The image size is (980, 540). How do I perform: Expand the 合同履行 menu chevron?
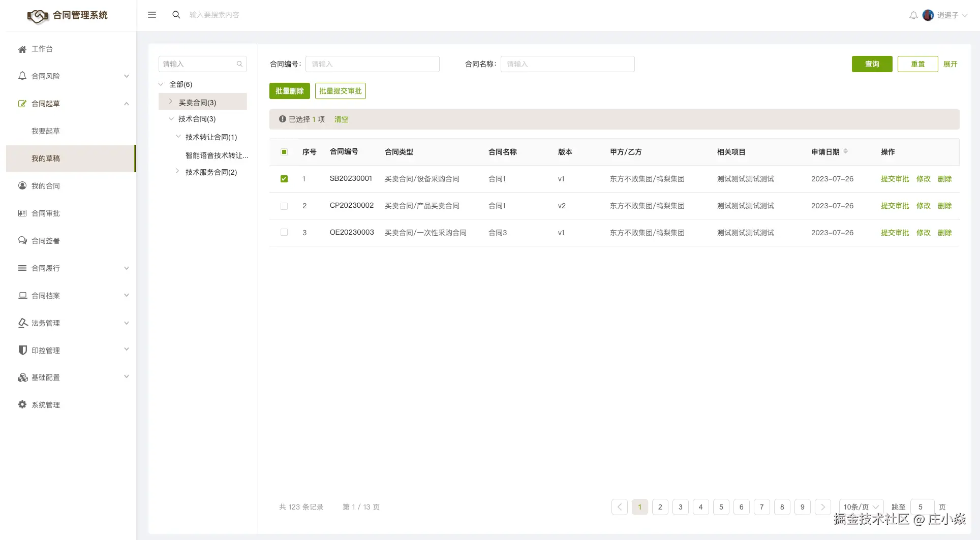click(127, 268)
